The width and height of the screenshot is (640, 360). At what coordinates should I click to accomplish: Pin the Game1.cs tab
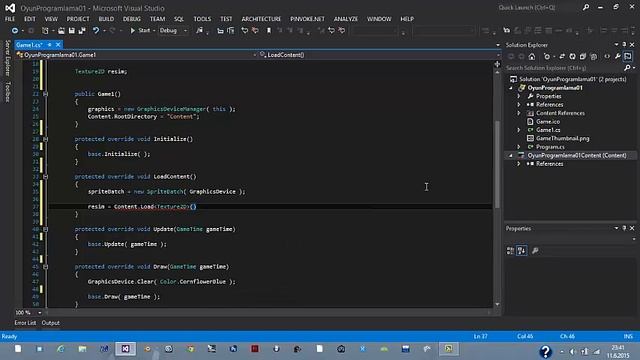50,44
